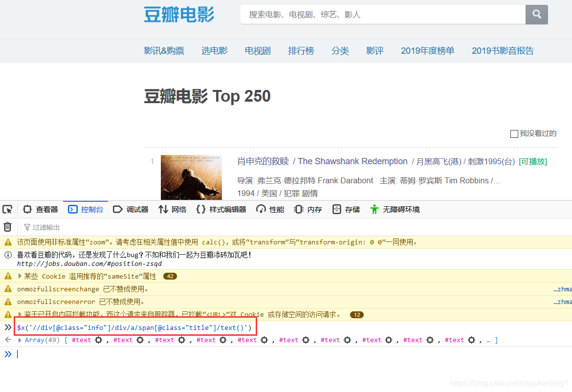Open 肖申克的救赎 movie title link
Screen dimensions: 572x392
point(263,161)
